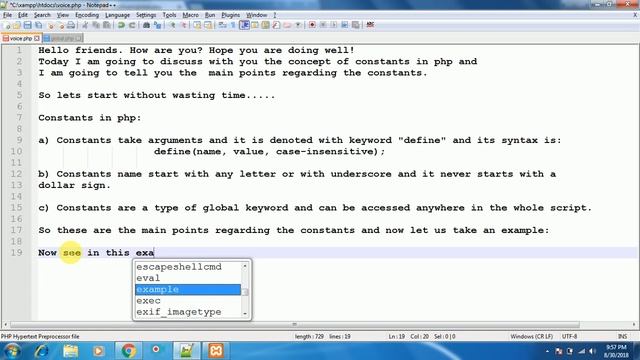640x360 pixels.
Task: Click the Open file toolbar icon
Action: (x=17, y=25)
